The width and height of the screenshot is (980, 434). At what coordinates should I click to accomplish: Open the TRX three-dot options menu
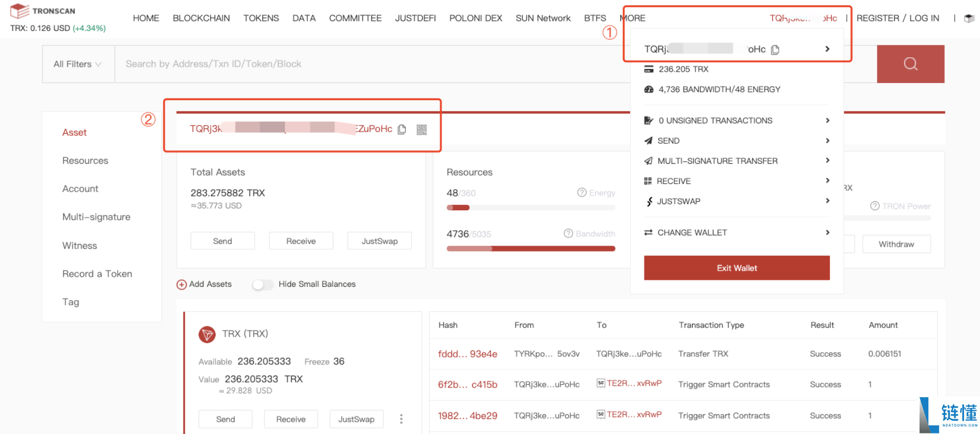point(401,419)
